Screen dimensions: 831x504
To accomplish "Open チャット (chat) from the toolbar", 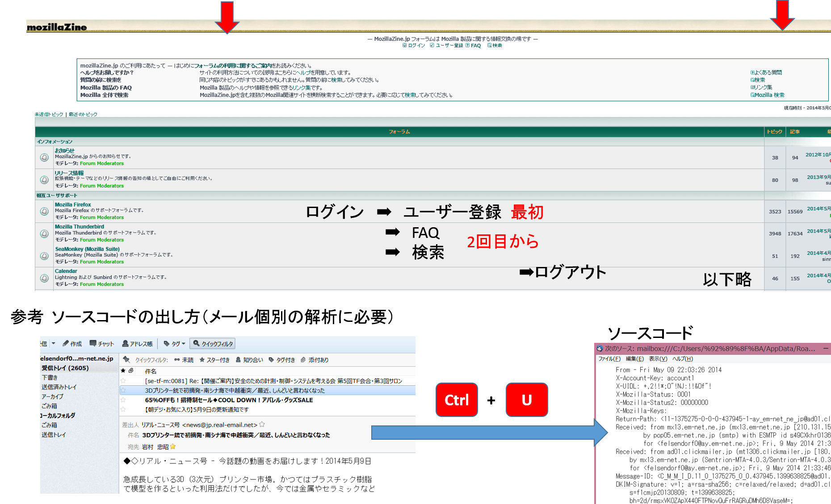I will pyautogui.click(x=102, y=343).
